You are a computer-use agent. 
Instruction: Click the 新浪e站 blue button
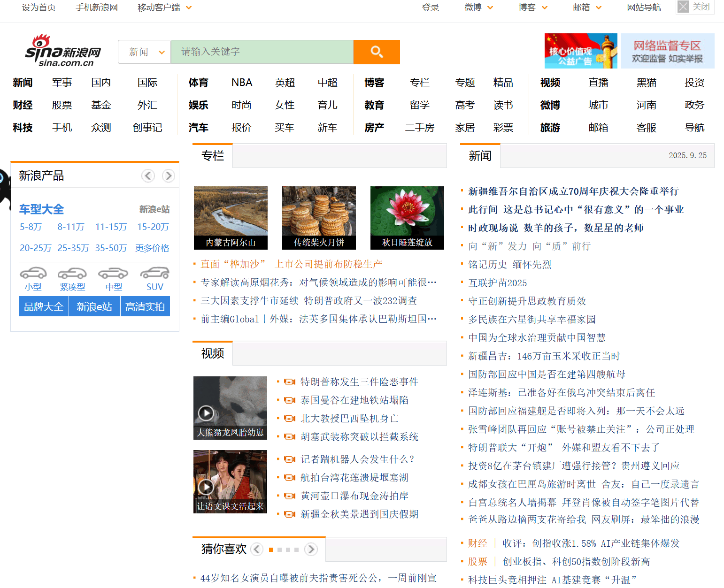[x=94, y=306]
